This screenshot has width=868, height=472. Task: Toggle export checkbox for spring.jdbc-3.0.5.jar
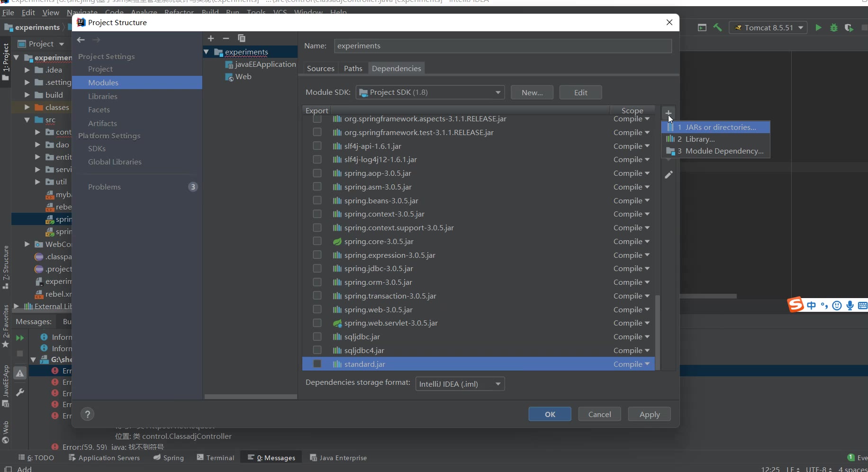coord(317,268)
